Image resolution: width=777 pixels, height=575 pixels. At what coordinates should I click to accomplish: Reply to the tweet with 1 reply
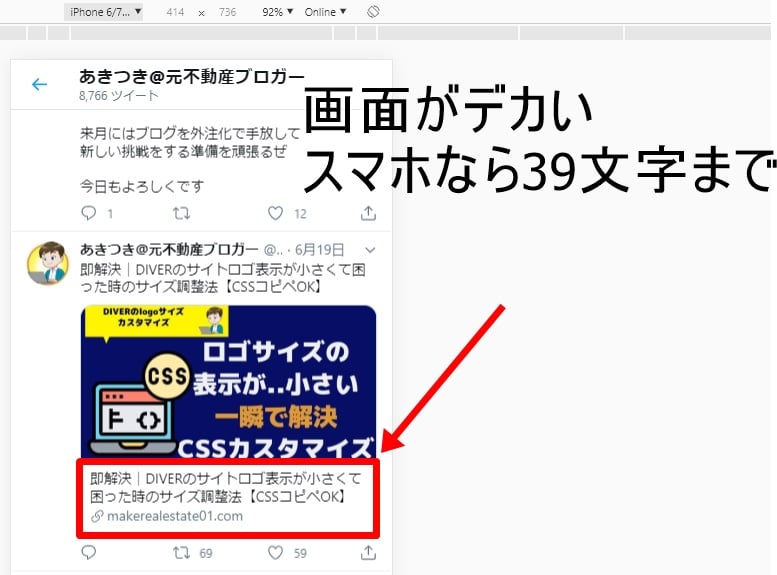(x=88, y=213)
